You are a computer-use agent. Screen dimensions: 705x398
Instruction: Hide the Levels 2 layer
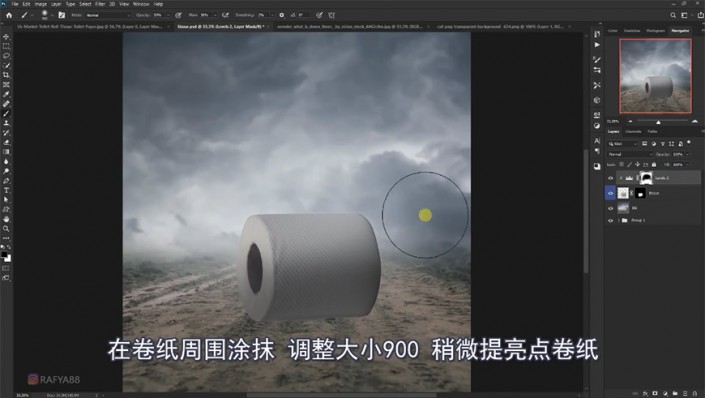610,178
